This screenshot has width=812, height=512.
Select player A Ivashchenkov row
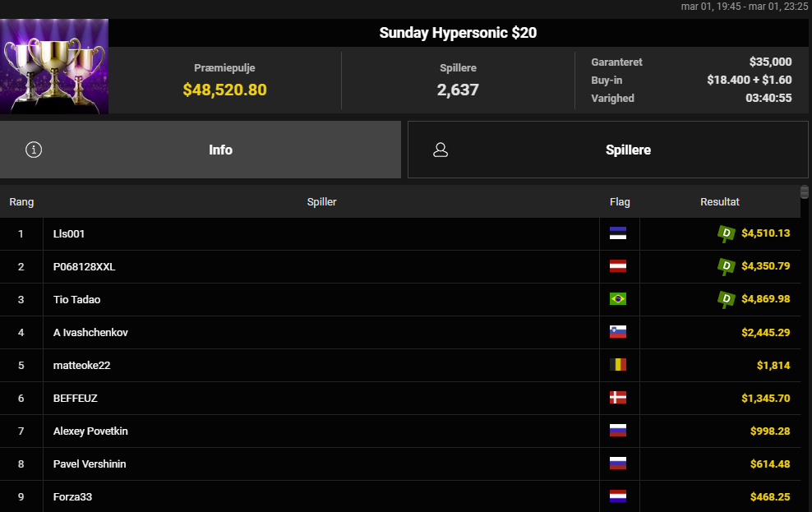click(x=90, y=332)
